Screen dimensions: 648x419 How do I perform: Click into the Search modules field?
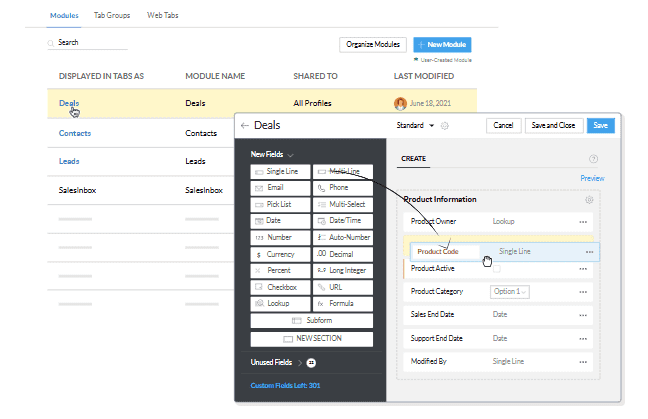90,43
